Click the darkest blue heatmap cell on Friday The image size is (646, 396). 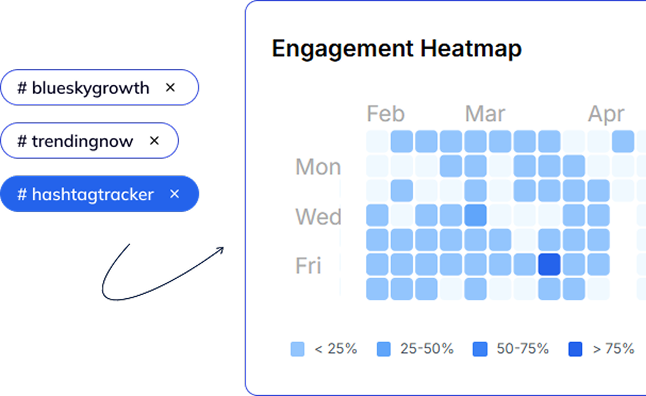(x=549, y=264)
